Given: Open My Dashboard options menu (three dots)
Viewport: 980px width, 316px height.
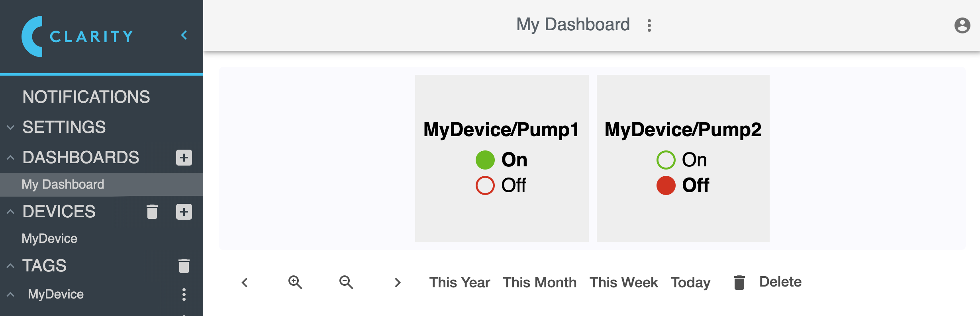Looking at the screenshot, I should coord(649,25).
